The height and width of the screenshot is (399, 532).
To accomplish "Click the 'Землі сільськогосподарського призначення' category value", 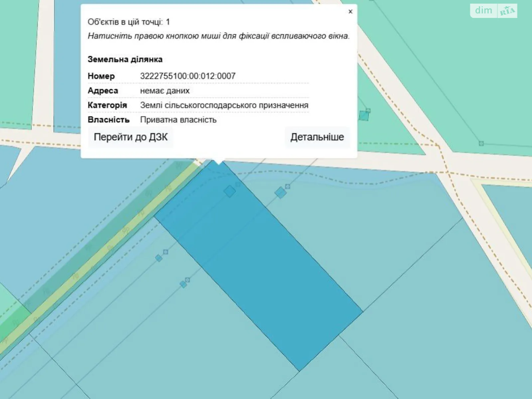I will coord(224,105).
